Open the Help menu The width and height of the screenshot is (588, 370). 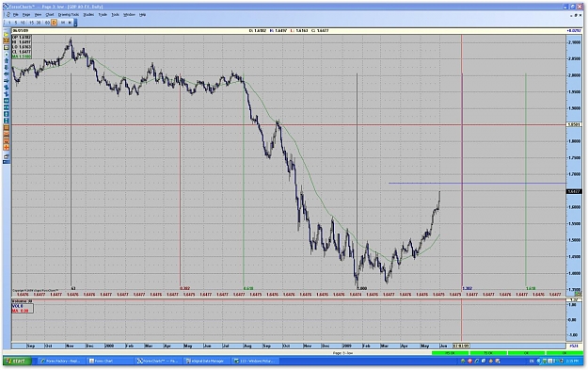(142, 15)
